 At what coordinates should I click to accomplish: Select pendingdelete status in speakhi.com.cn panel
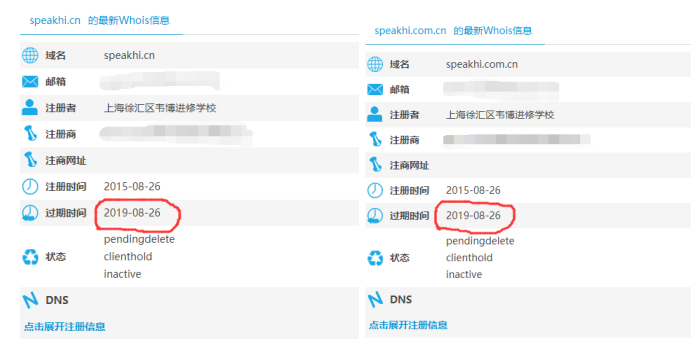point(480,241)
